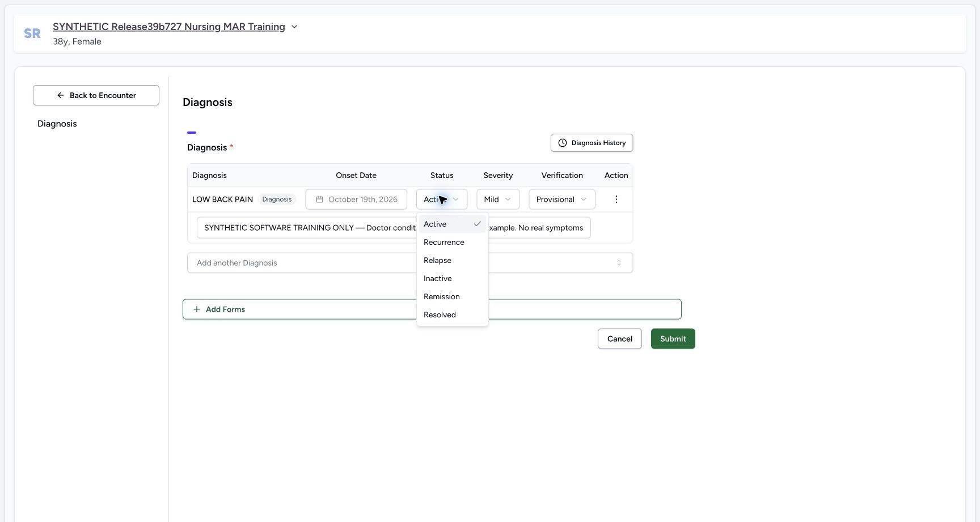
Task: Click the Add another Diagnosis search field
Action: click(410, 263)
